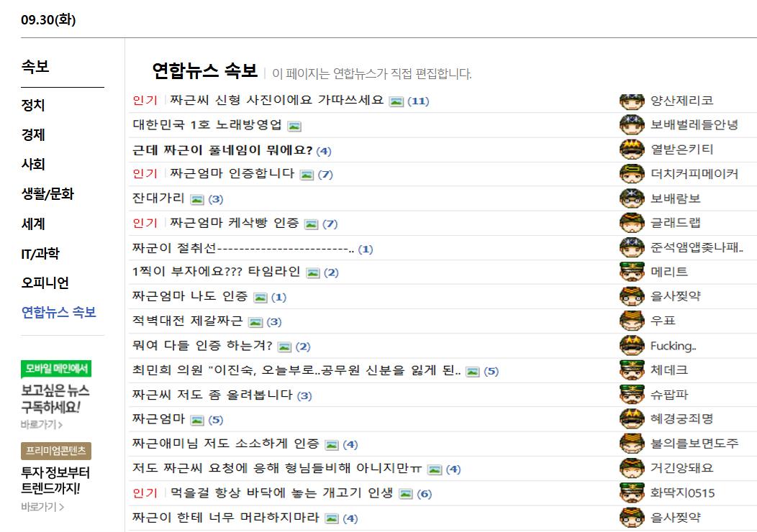Select the 정치 category in the sidebar
This screenshot has height=532, width=757.
[x=32, y=105]
